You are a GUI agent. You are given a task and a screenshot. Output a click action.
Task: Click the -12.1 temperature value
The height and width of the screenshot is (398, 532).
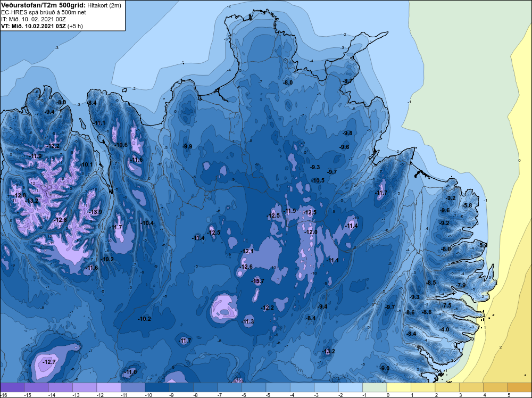coord(247,251)
